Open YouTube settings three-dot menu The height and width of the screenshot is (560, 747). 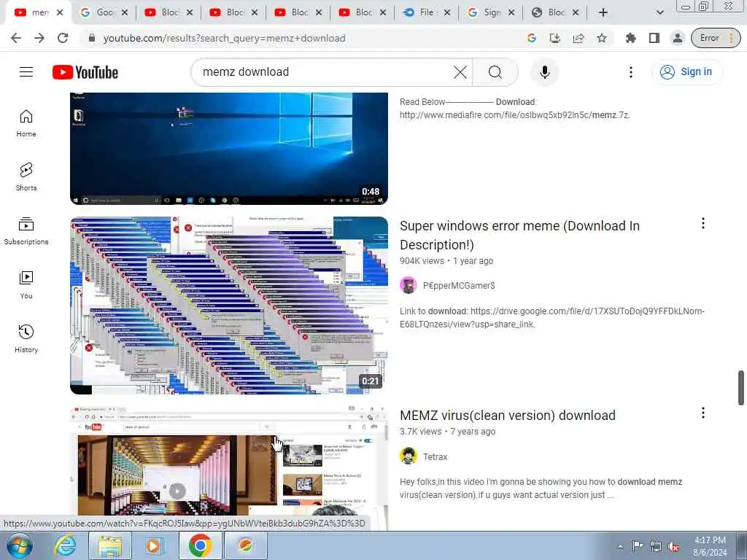[631, 72]
